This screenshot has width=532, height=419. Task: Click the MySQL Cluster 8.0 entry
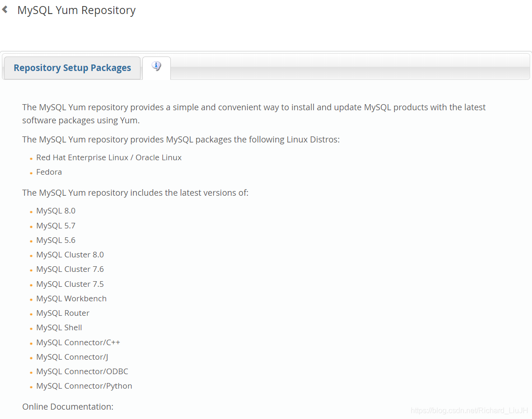pos(70,255)
